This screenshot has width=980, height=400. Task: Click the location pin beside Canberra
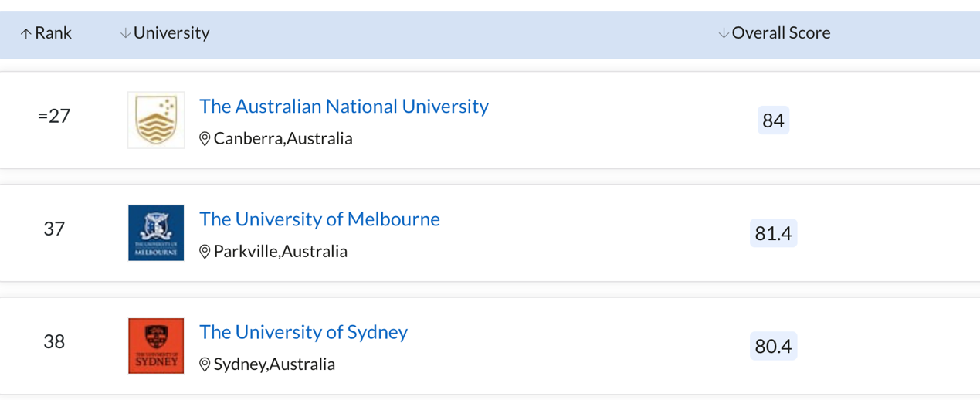205,139
